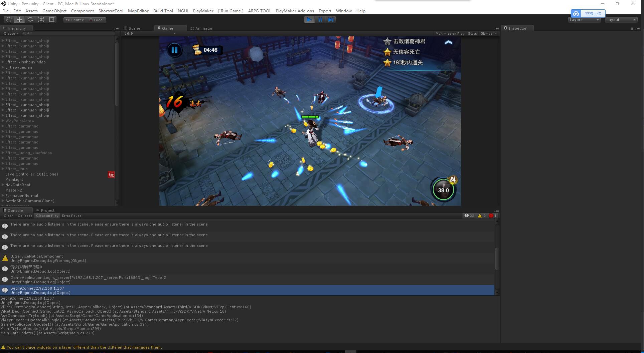Click the skill cooldown icon showing 38.0
The height and width of the screenshot is (353, 644).
tap(443, 190)
